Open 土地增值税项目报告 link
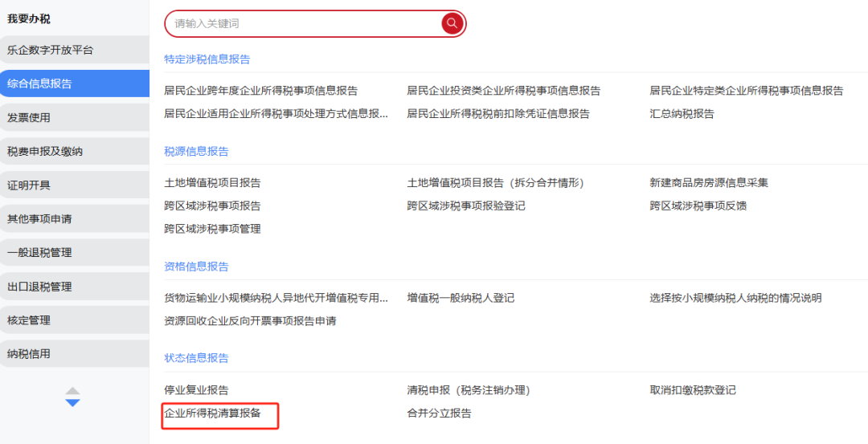868x444 pixels. click(212, 183)
